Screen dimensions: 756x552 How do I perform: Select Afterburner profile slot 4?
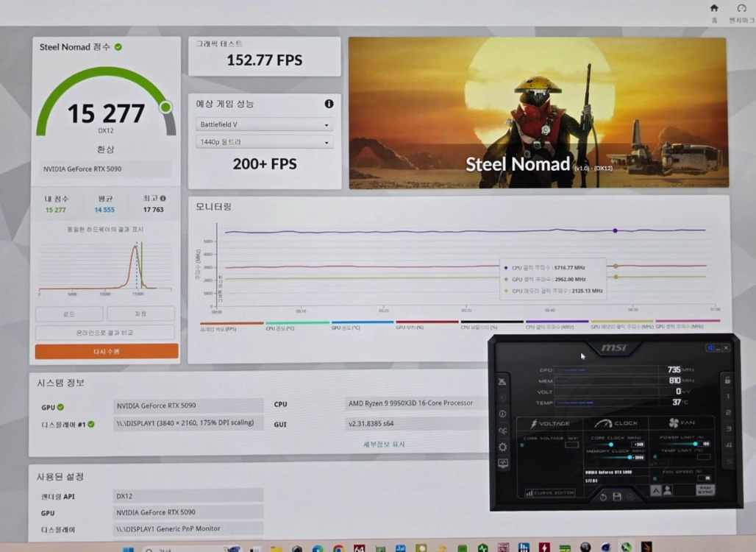729,445
